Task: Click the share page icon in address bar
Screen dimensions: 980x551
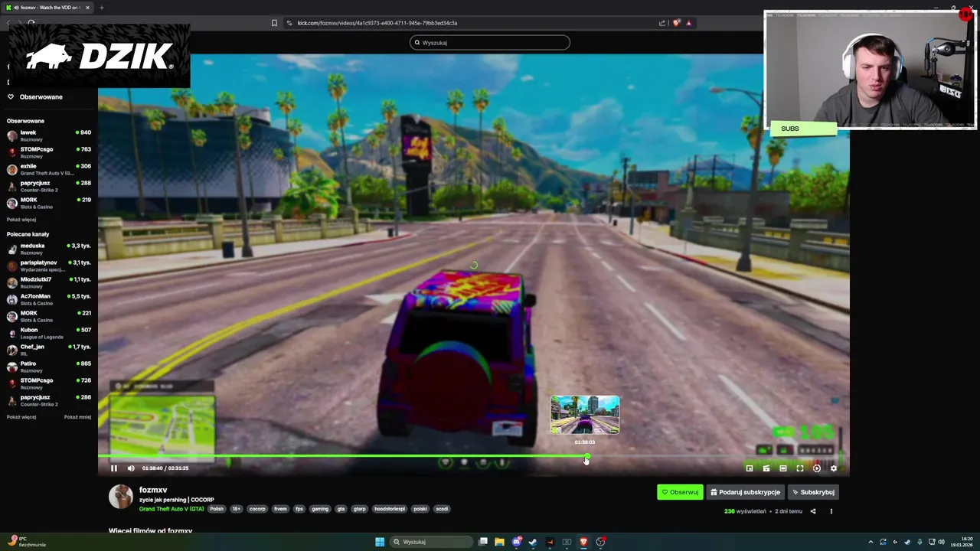Action: [662, 23]
